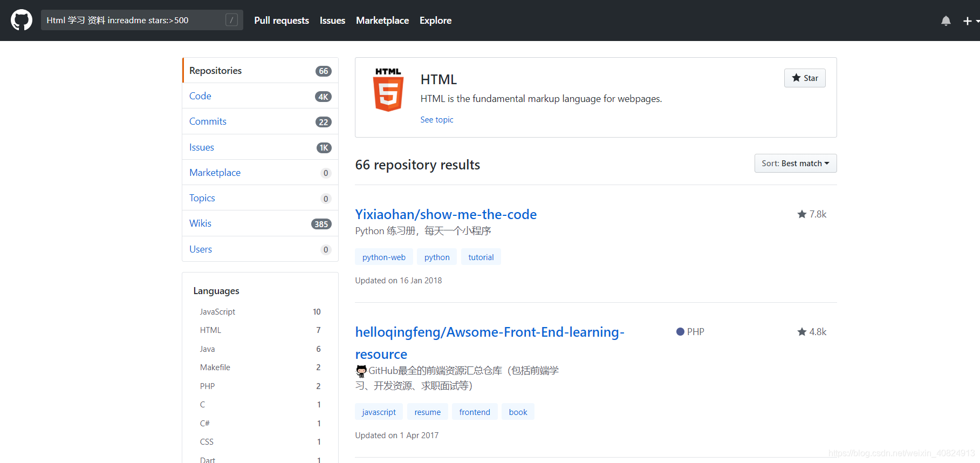Open helloqingfeng/Awsome-Front-End-learning-resource repository
This screenshot has height=463, width=980.
coord(490,343)
